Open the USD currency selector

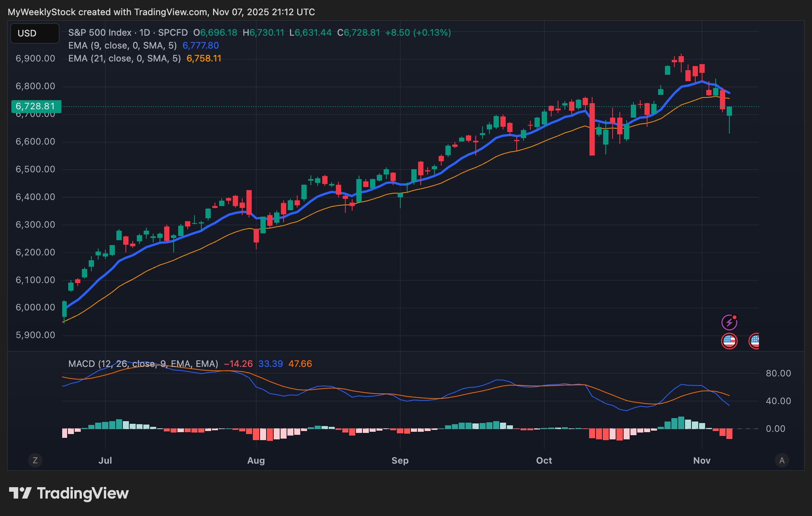click(x=34, y=33)
